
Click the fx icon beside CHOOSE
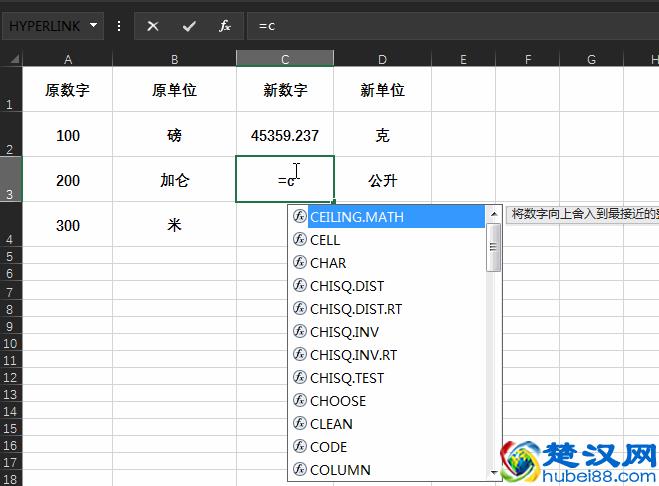point(299,400)
